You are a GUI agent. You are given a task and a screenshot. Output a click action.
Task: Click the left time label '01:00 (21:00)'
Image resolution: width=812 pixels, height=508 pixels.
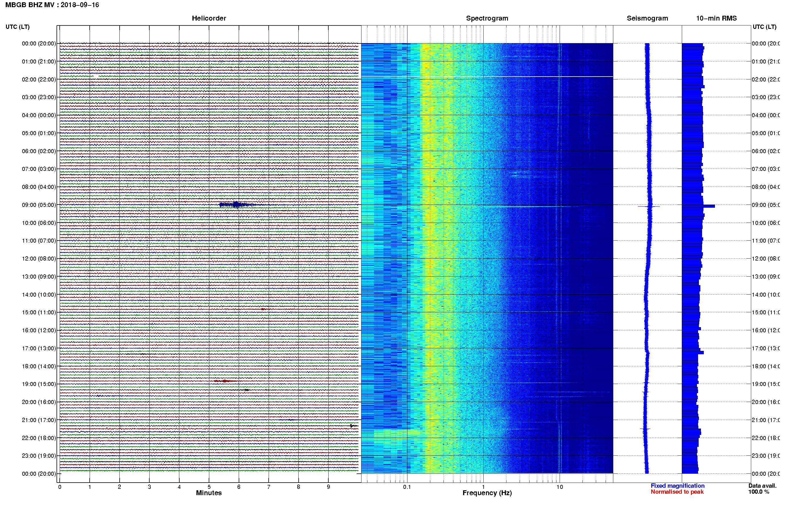coord(39,61)
